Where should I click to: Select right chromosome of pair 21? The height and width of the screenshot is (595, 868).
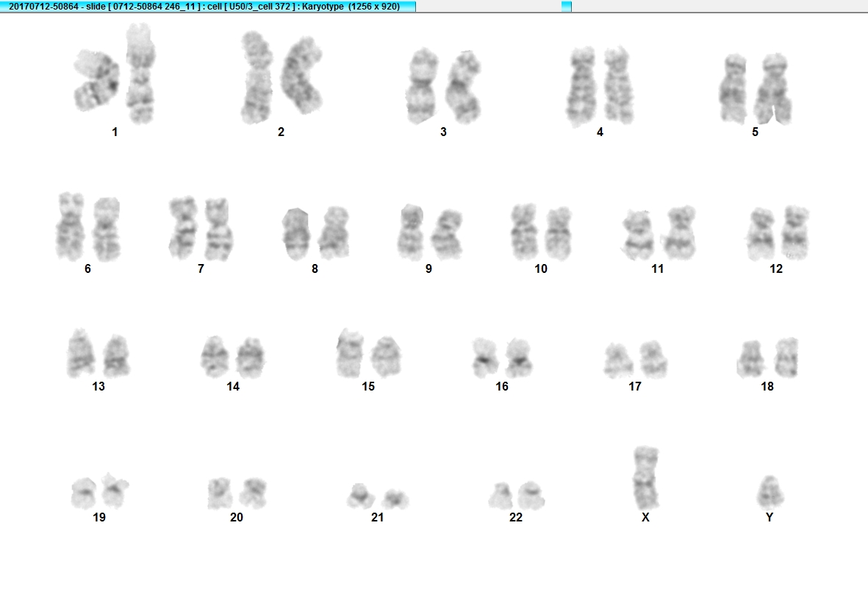(x=395, y=499)
